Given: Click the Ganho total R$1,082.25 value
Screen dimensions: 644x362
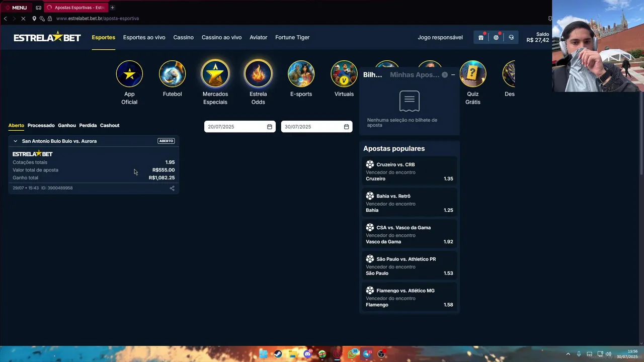Looking at the screenshot, I should (x=162, y=178).
